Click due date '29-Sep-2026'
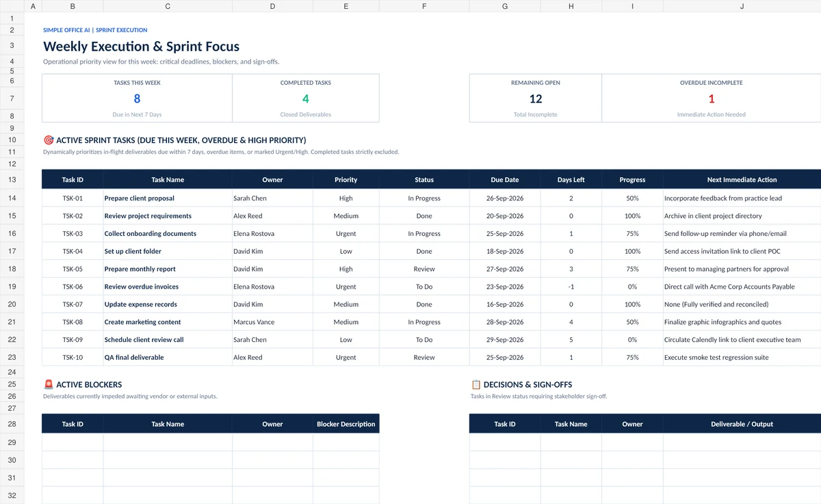821x504 pixels. [x=505, y=340]
